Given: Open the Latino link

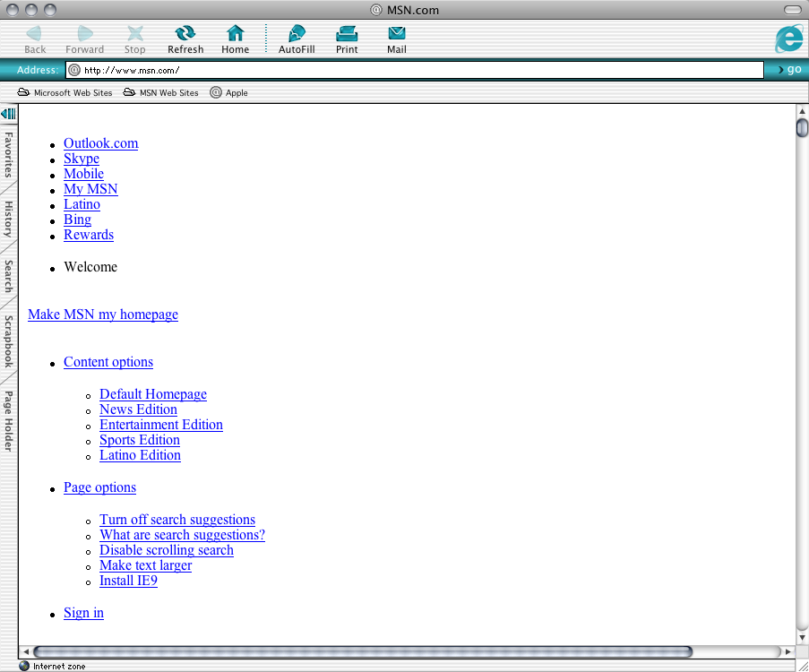Looking at the screenshot, I should point(82,204).
